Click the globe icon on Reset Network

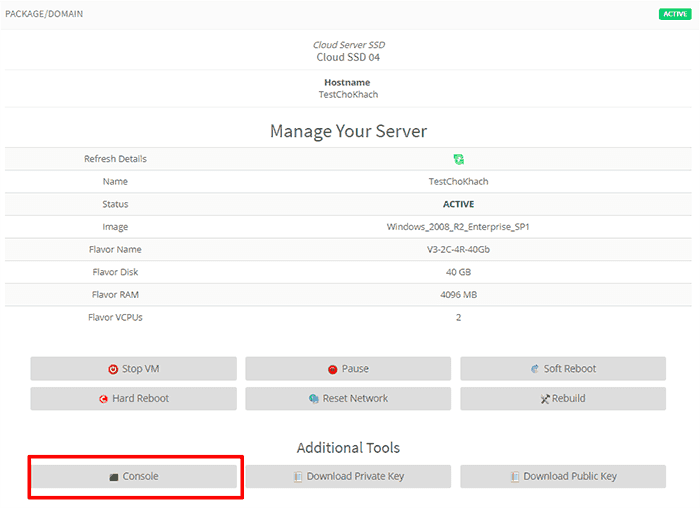coord(314,399)
